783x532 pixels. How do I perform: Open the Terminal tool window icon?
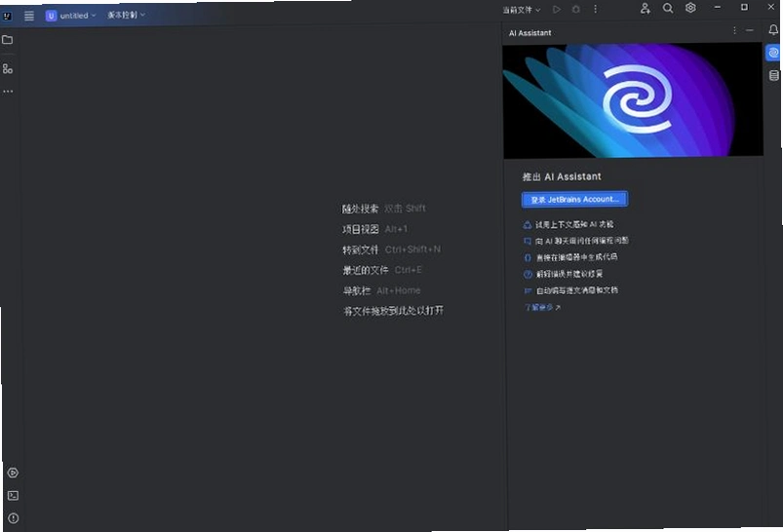pyautogui.click(x=13, y=496)
